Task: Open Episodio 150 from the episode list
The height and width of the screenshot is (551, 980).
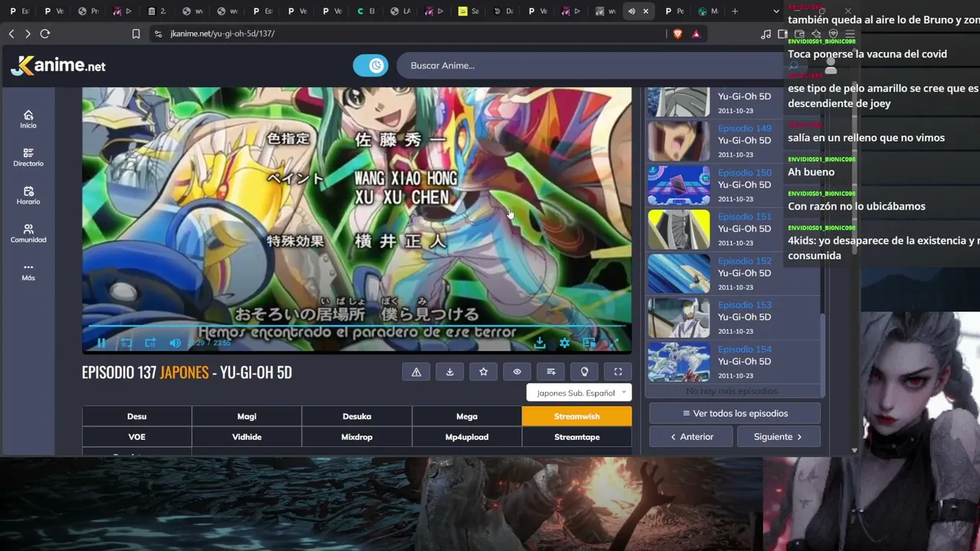Action: (x=744, y=173)
